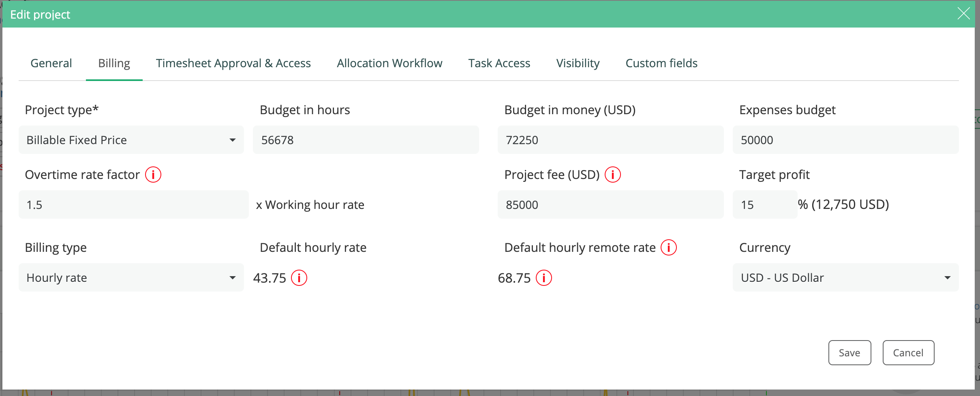Open Timesheet Approval & Access tab
980x396 pixels.
[x=233, y=63]
